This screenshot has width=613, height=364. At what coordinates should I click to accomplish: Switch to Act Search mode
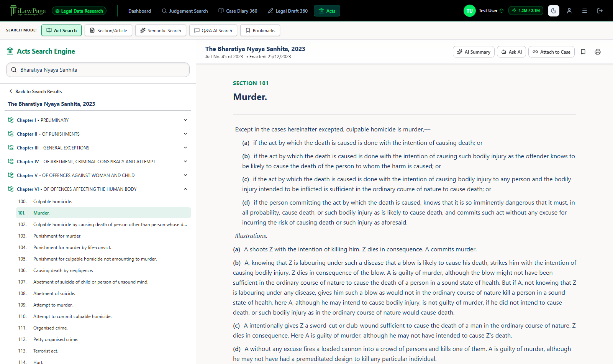tap(61, 30)
